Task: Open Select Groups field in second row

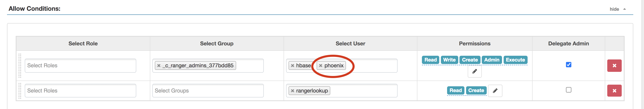Action: [208, 91]
